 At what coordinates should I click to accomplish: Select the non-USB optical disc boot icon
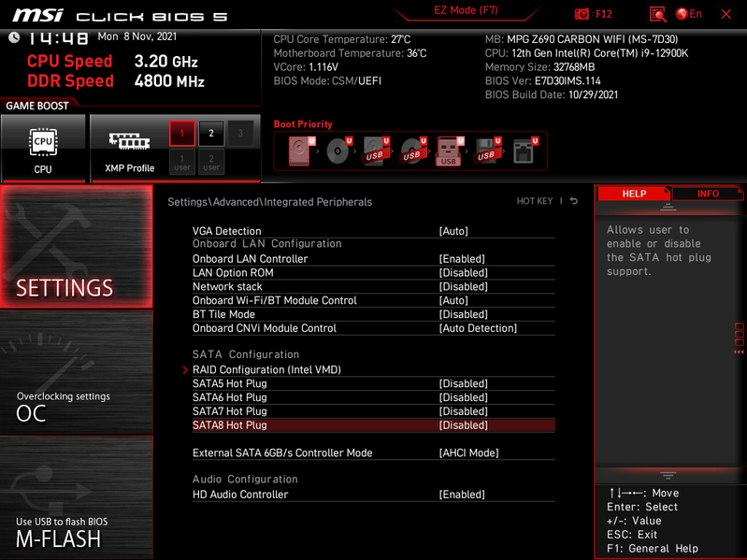click(x=338, y=151)
